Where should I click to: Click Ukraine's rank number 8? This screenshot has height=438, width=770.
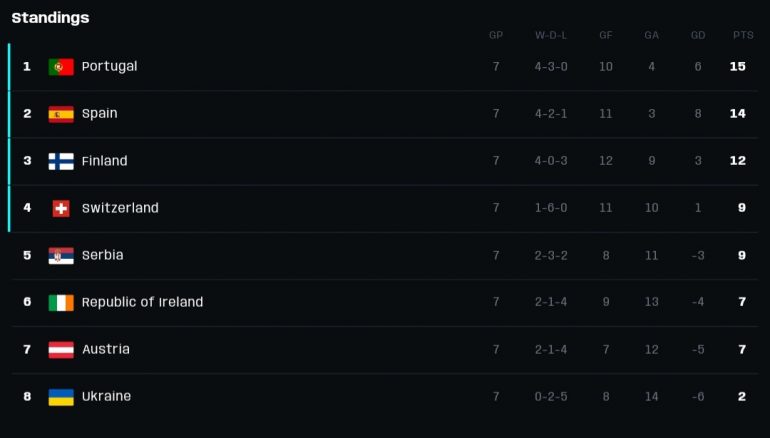[x=27, y=396]
